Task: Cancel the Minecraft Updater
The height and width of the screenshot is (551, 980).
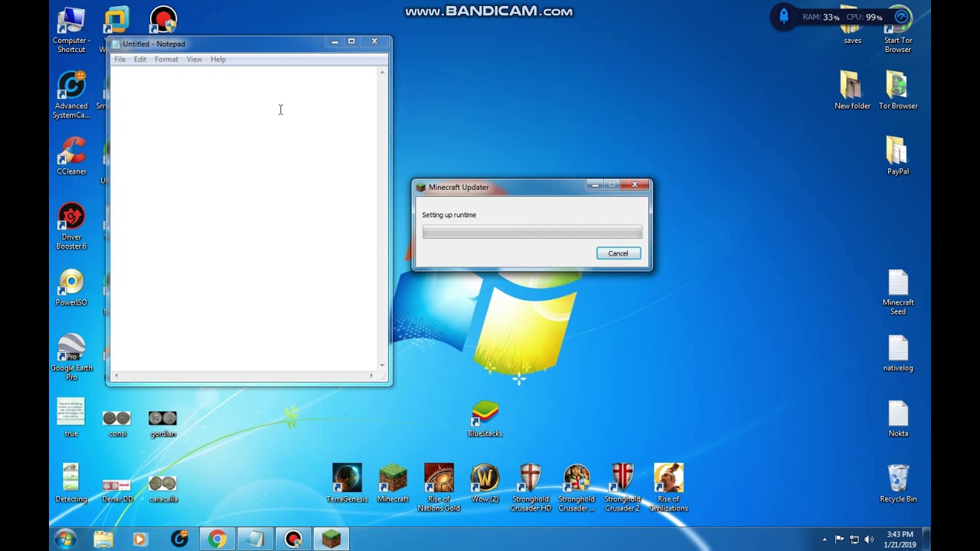Action: click(619, 253)
